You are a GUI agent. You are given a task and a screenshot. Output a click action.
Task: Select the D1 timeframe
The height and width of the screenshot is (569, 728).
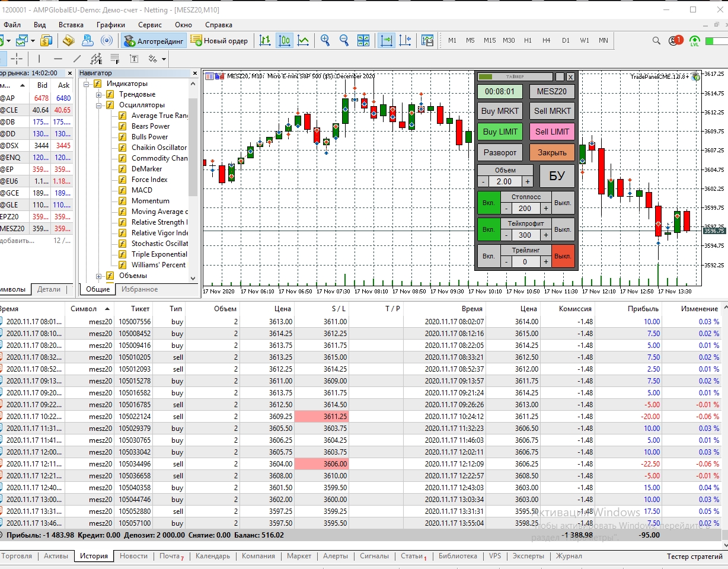tap(566, 41)
